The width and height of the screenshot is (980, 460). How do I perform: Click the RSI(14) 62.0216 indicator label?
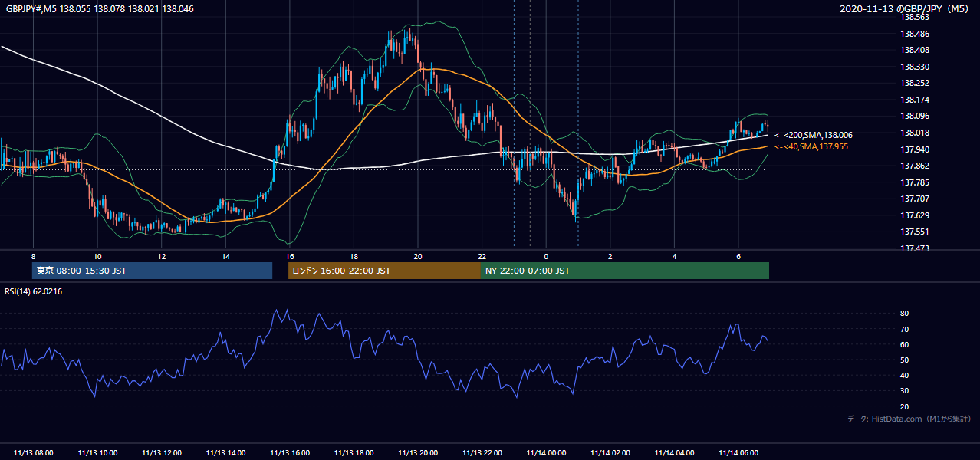(x=34, y=291)
